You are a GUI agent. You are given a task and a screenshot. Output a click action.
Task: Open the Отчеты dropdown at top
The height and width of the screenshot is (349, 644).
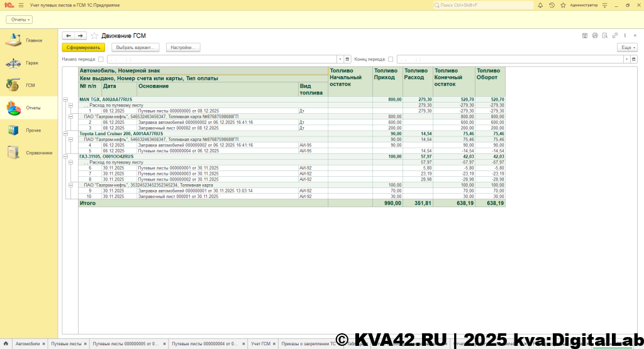19,19
